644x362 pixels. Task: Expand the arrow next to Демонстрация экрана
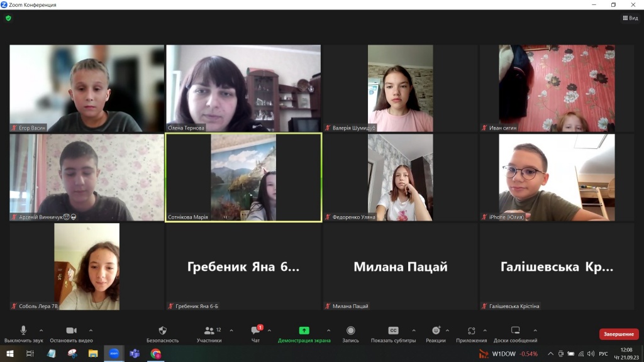pos(328,331)
